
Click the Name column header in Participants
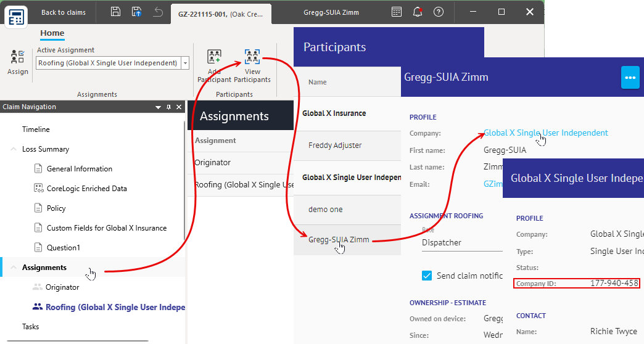click(318, 82)
